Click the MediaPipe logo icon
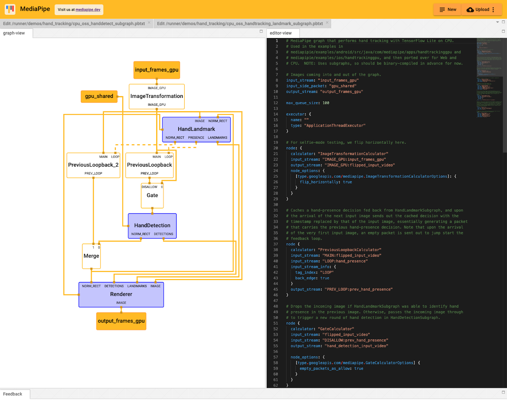Screen dimensions: 507x420 [x=10, y=10]
